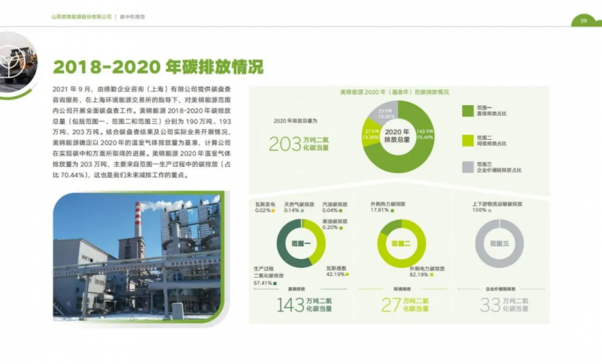The height and width of the screenshot is (364, 602).
Task: Click the 企业价值链排放 section heading
Action: coord(500,289)
